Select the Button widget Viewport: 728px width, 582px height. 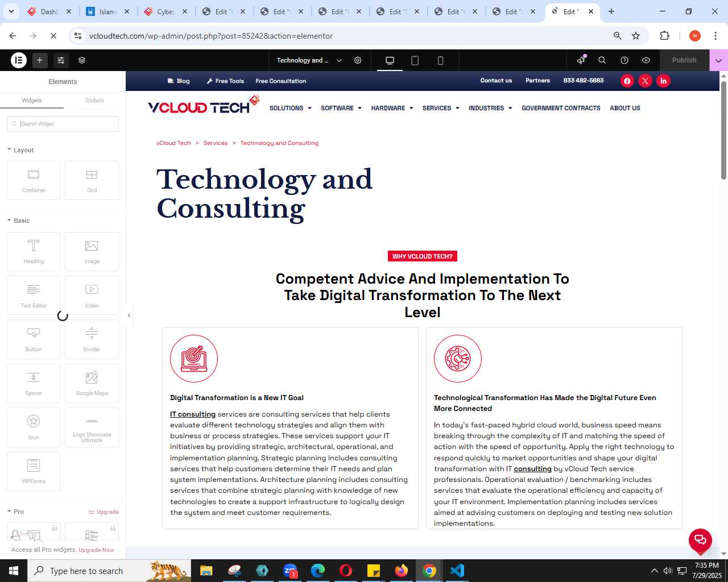pyautogui.click(x=34, y=339)
